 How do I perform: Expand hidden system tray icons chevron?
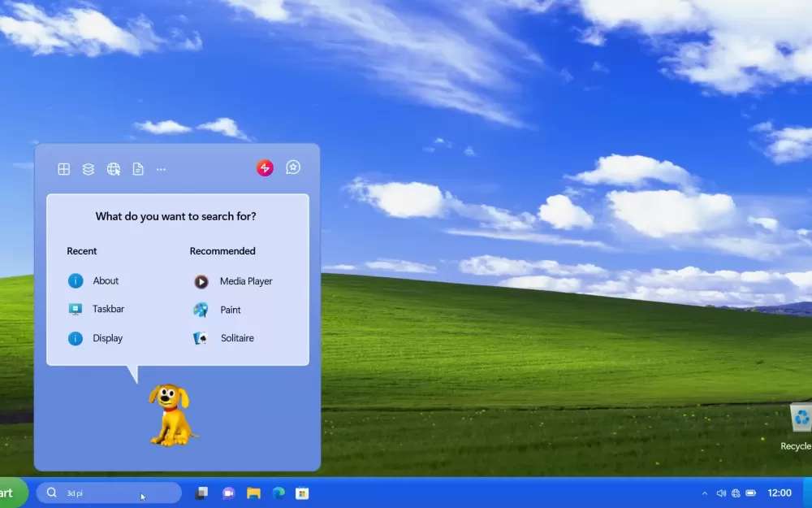pyautogui.click(x=704, y=493)
